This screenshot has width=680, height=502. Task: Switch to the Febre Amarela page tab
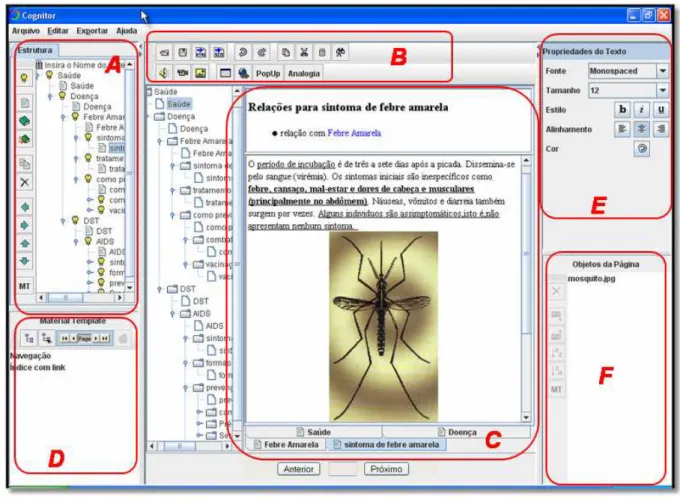[x=286, y=444]
